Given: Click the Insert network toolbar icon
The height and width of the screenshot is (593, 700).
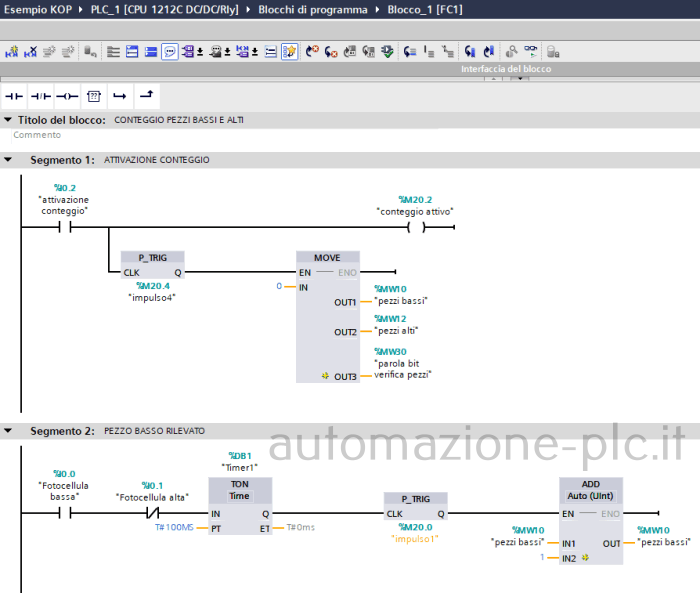Looking at the screenshot, I should click(10, 51).
